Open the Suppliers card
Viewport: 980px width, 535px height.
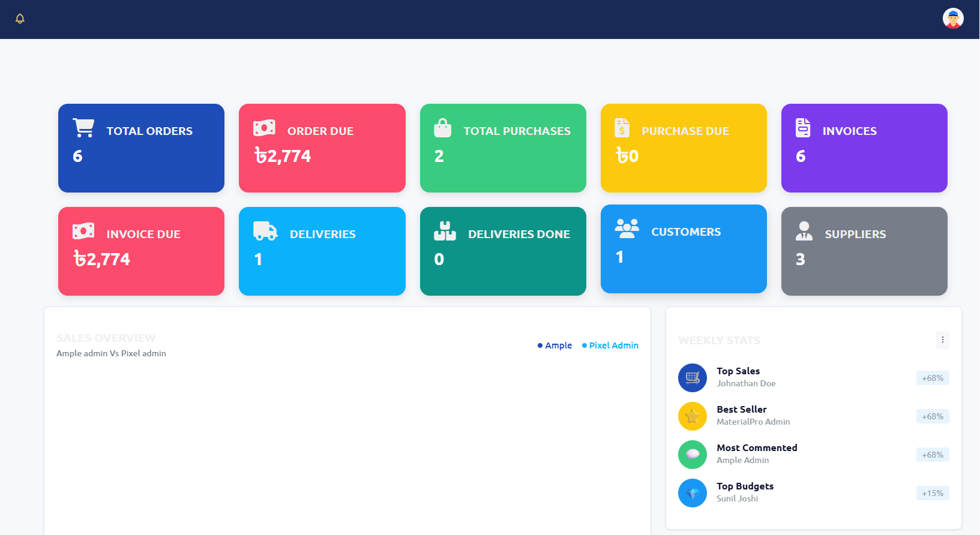click(864, 251)
